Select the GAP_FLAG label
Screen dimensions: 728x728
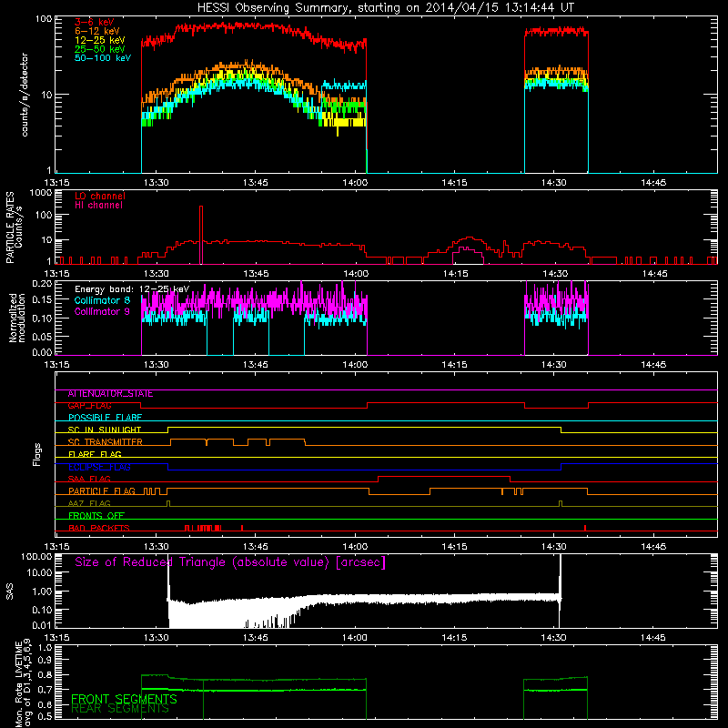pos(89,406)
